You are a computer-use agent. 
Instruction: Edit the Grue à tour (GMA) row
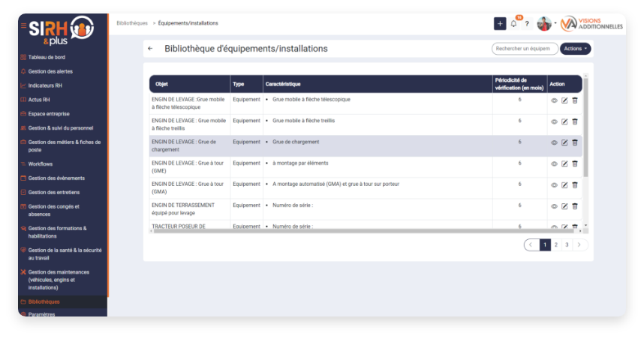click(564, 185)
